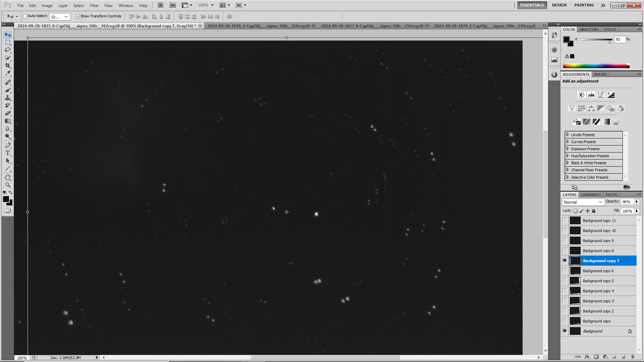Image resolution: width=644 pixels, height=362 pixels.
Task: Select the Eyedropper tool
Action: click(x=8, y=73)
